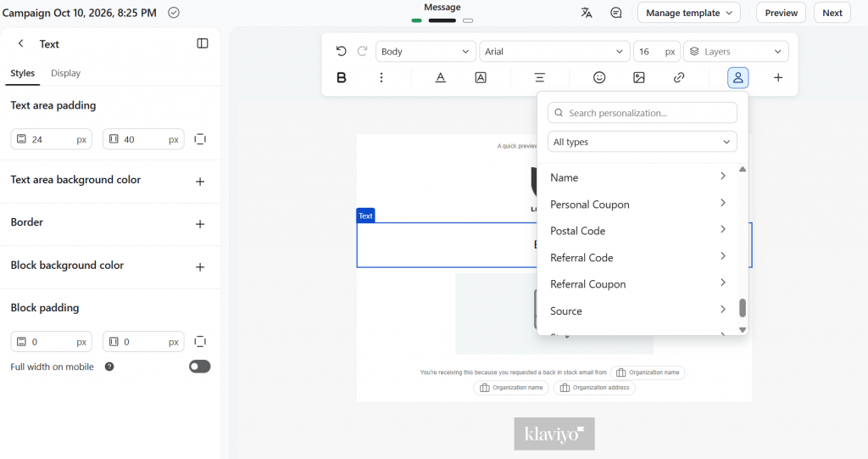This screenshot has width=868, height=459.
Task: Select the Text block label tag
Action: (x=365, y=216)
